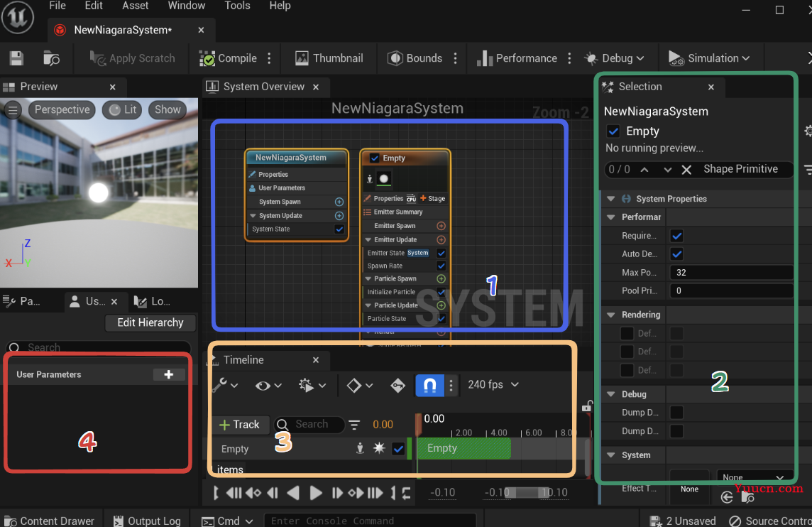Open the Debug dropdown in toolbar

(615, 58)
